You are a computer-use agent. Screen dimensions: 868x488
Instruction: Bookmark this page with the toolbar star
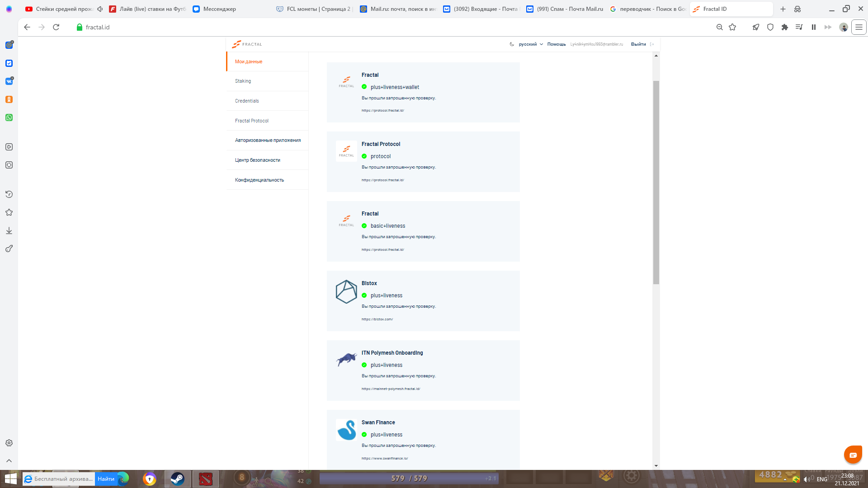(x=732, y=27)
